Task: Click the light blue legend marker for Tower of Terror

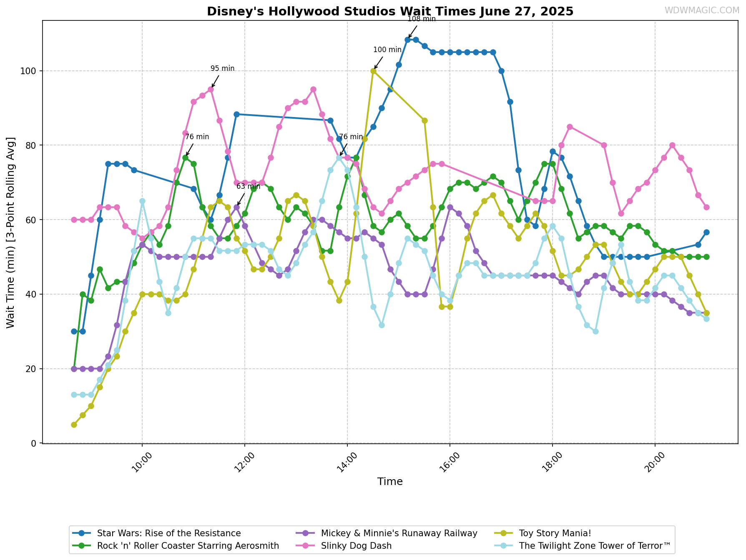Action: pyautogui.click(x=503, y=546)
